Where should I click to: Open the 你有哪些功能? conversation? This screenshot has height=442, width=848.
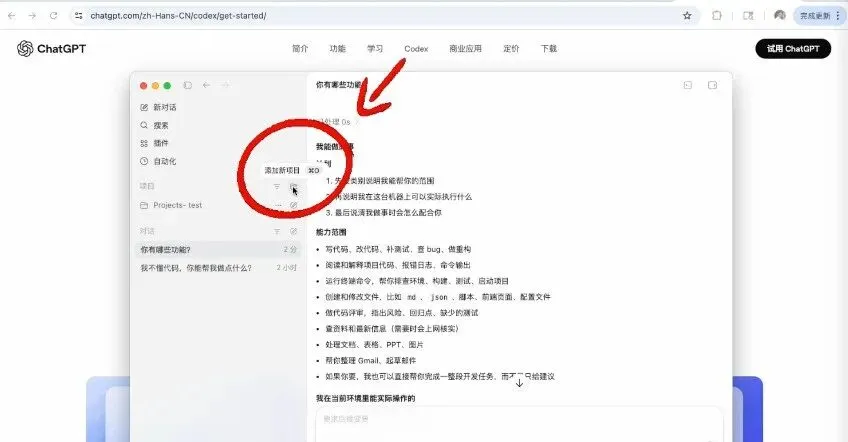[217, 249]
